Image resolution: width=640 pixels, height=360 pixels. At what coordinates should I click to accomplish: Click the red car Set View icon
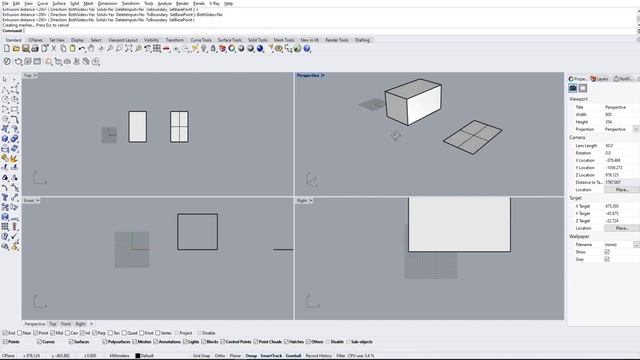pyautogui.click(x=166, y=49)
